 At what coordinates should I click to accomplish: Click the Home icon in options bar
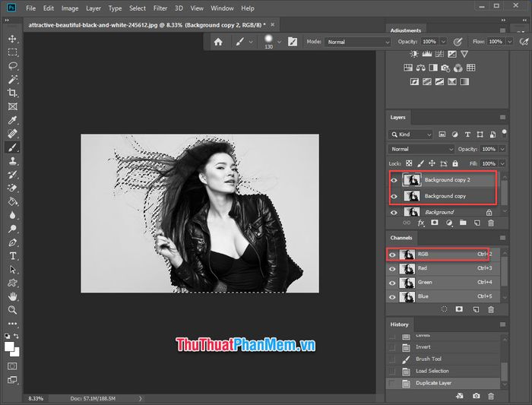(x=218, y=42)
